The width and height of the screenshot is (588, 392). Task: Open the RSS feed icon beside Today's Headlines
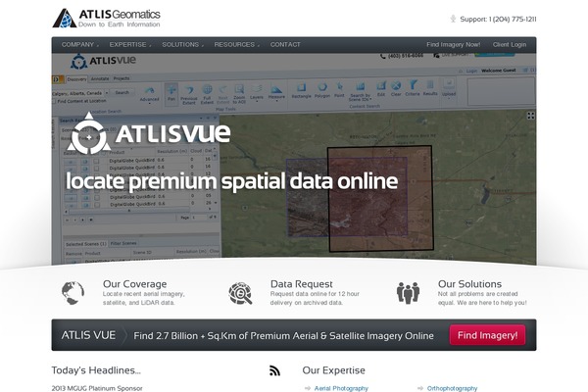[x=274, y=370]
